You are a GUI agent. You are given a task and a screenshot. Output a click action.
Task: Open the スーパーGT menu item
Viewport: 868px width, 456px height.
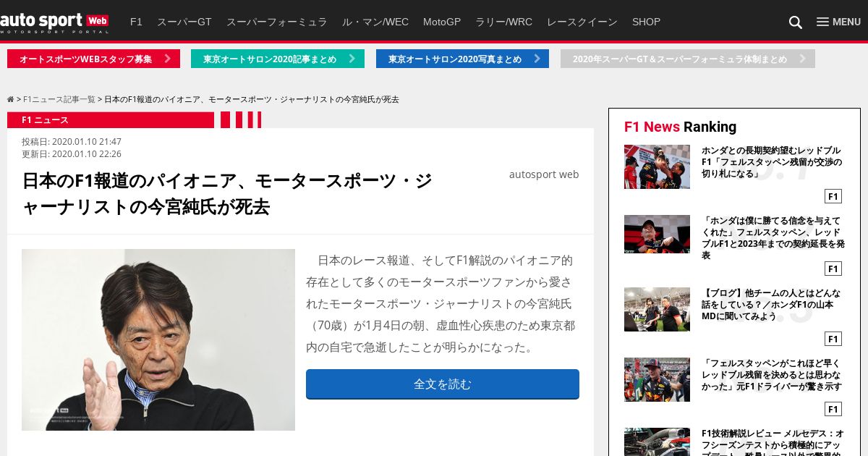184,22
